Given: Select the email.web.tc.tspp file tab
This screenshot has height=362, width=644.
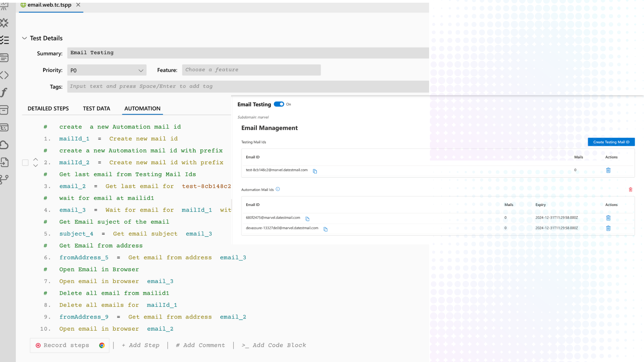Looking at the screenshot, I should point(49,5).
